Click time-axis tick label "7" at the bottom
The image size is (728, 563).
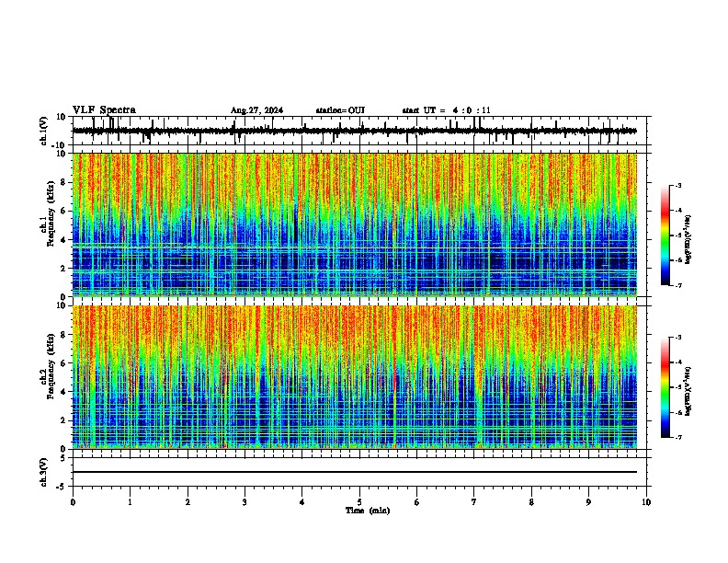pyautogui.click(x=474, y=501)
